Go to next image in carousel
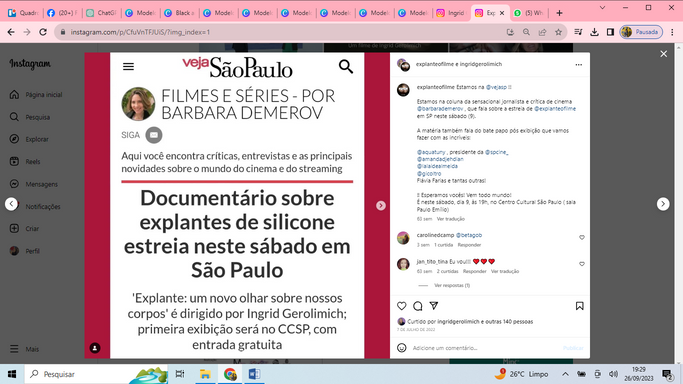The image size is (683, 384). [x=381, y=205]
